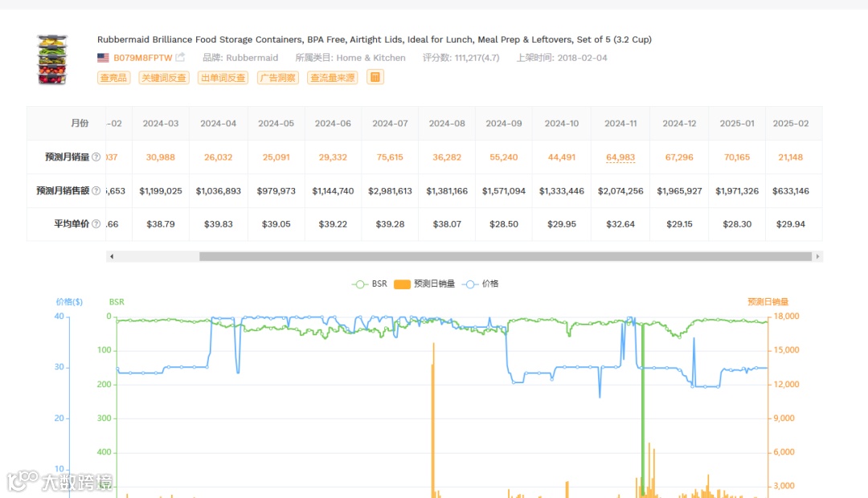The height and width of the screenshot is (498, 868).
Task: Click the tall green BSR spike in chart
Action: pyautogui.click(x=643, y=410)
